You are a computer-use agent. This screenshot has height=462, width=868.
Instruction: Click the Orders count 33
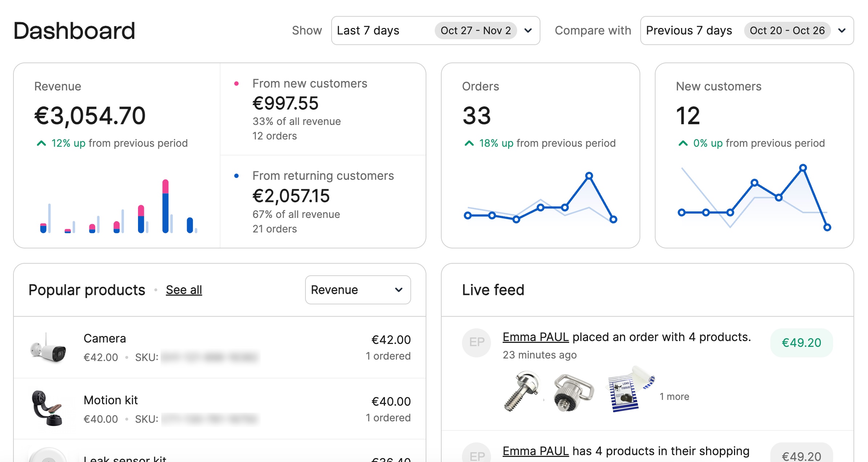[x=476, y=116]
